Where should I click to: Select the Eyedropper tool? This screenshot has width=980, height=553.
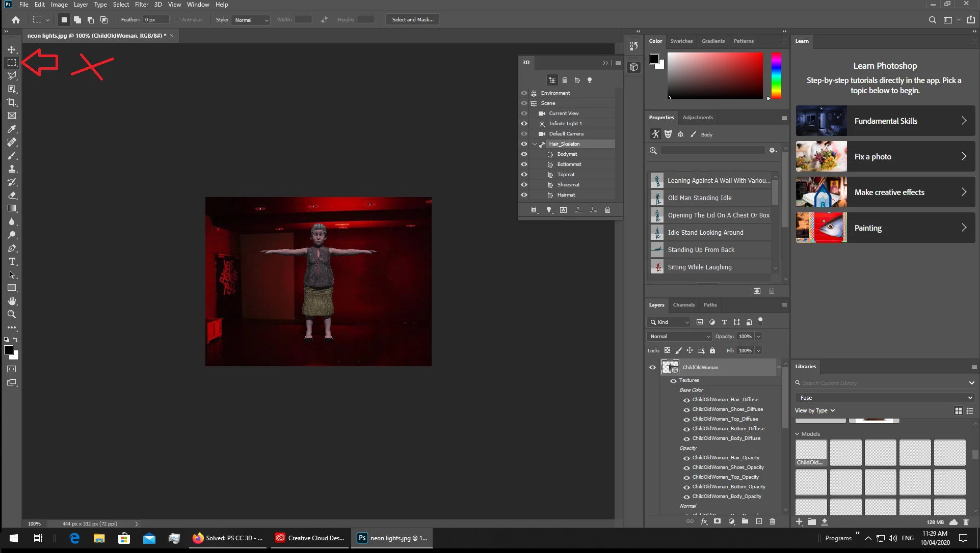tap(12, 129)
